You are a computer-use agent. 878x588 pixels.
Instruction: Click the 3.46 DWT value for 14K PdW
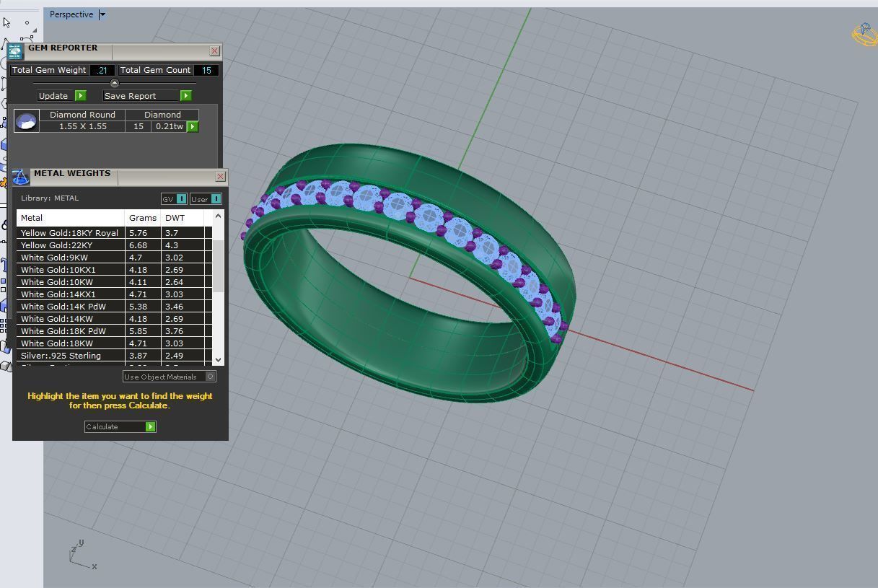174,307
